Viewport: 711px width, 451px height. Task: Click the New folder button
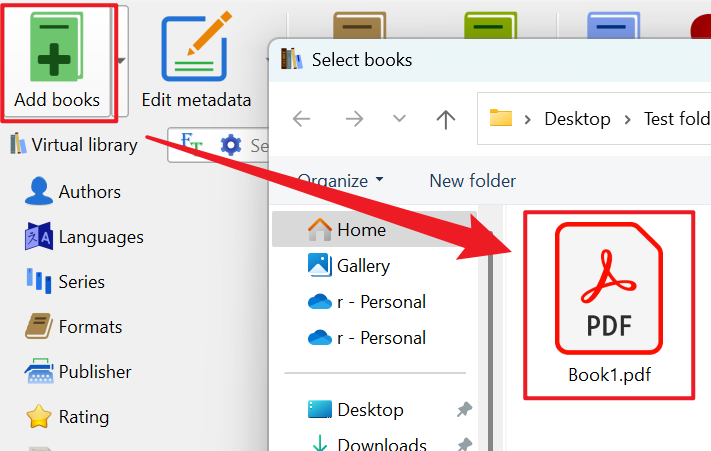(x=472, y=181)
